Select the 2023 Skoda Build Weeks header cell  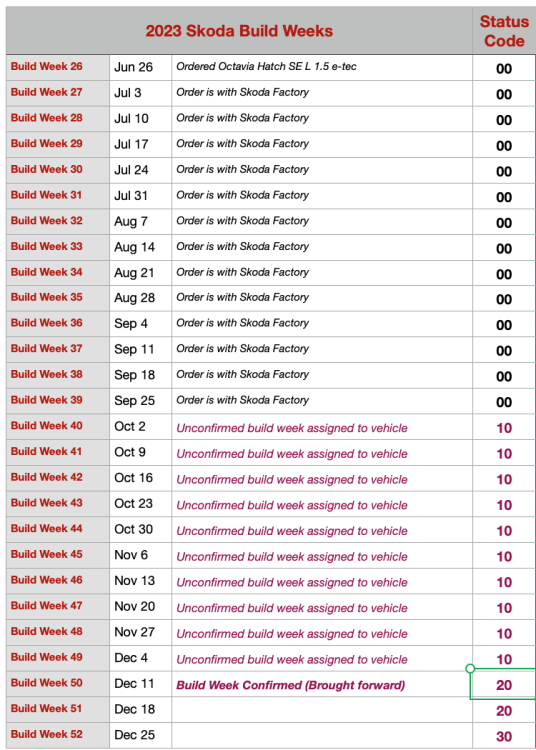click(239, 31)
